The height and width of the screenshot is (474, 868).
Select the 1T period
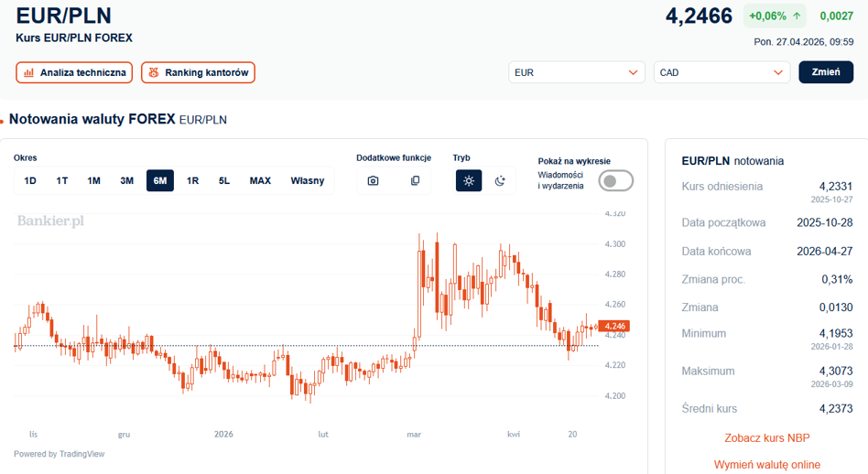62,181
